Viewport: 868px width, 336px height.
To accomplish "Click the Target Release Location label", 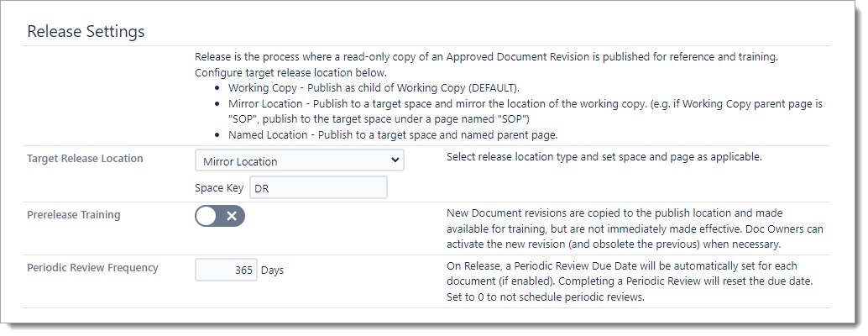I will (x=85, y=158).
